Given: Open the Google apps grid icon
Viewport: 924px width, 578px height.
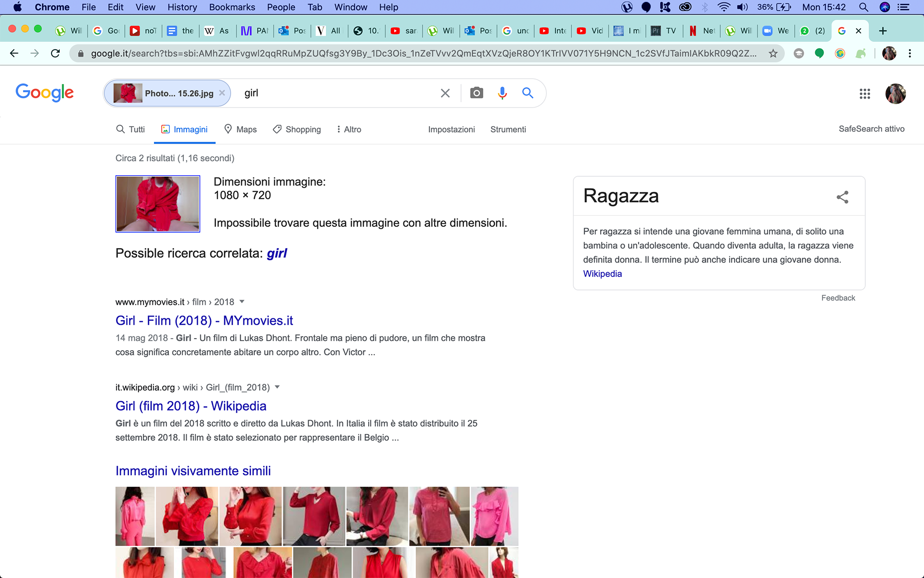Looking at the screenshot, I should tap(865, 93).
